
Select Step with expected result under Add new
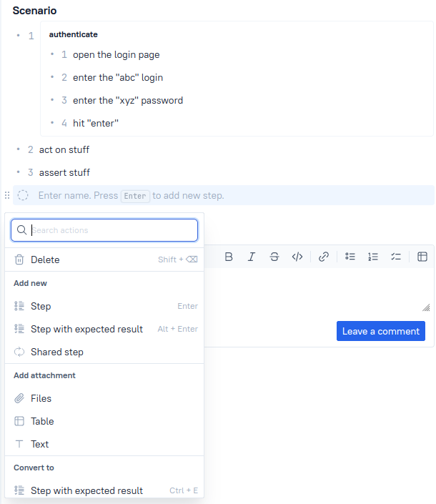pyautogui.click(x=104, y=329)
